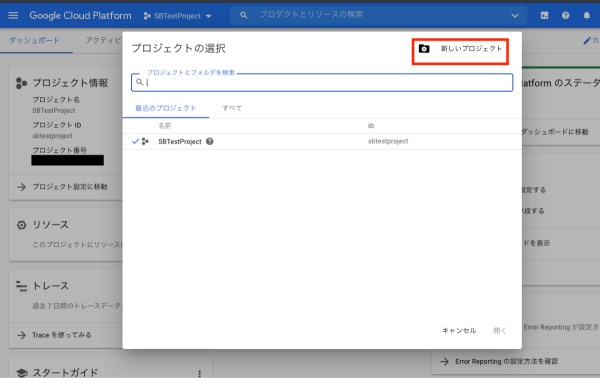Select the すべて tab
This screenshot has height=378, width=600.
point(232,108)
